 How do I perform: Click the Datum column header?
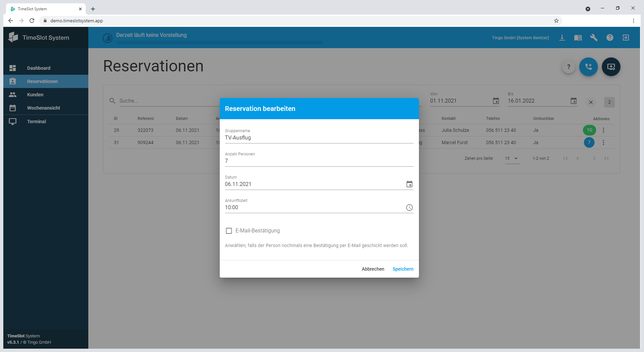182,119
